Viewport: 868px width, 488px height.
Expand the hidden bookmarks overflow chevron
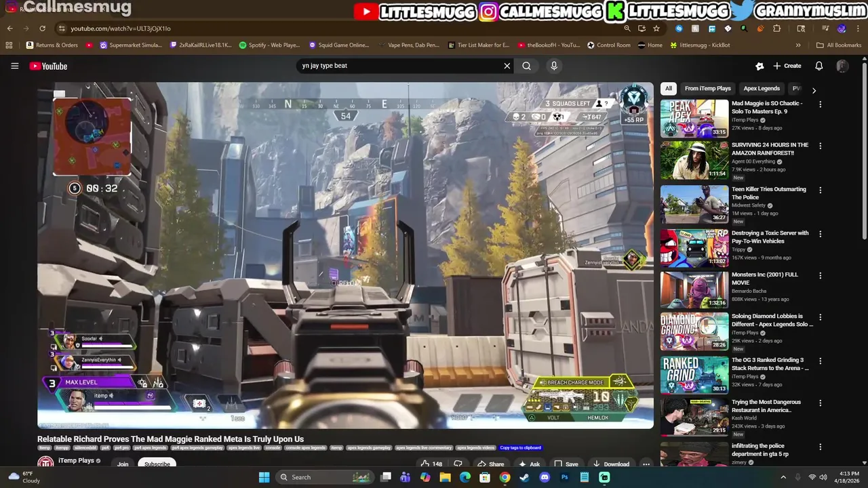(x=798, y=45)
